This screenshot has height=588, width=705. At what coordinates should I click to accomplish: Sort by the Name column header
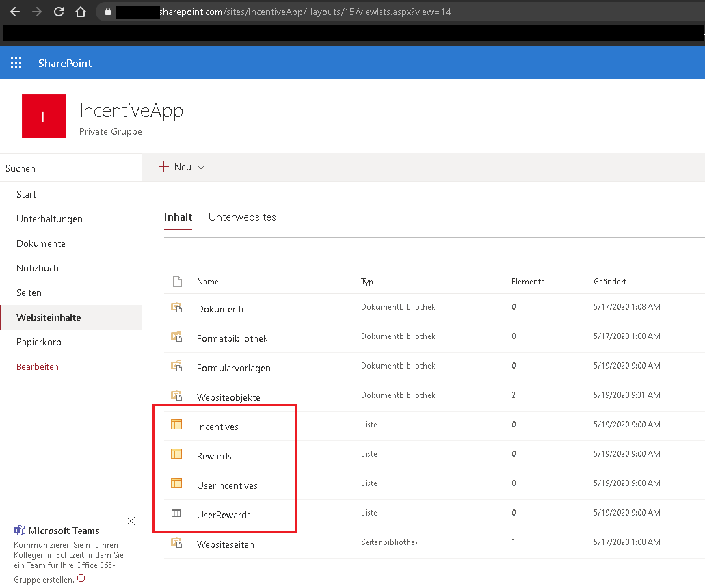click(x=208, y=282)
